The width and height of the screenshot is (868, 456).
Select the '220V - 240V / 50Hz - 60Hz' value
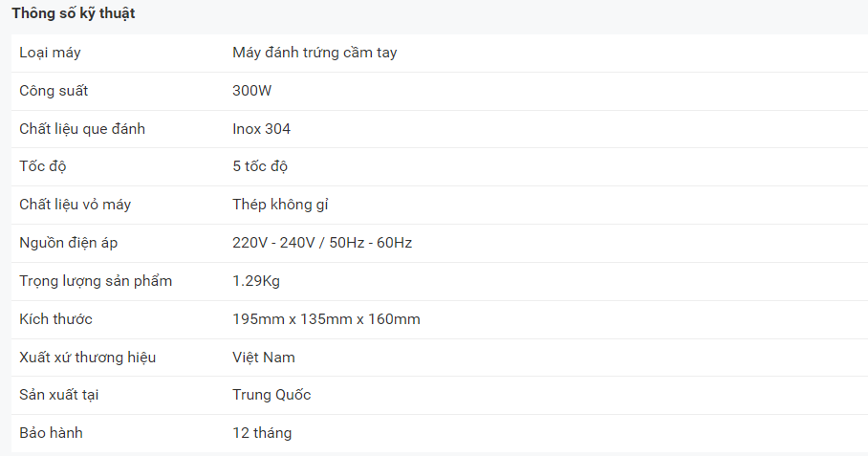coord(322,243)
